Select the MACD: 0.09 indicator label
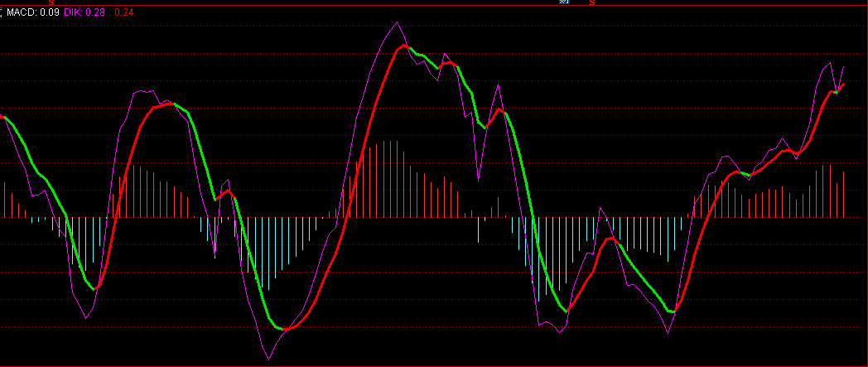868x367 pixels. 32,12
